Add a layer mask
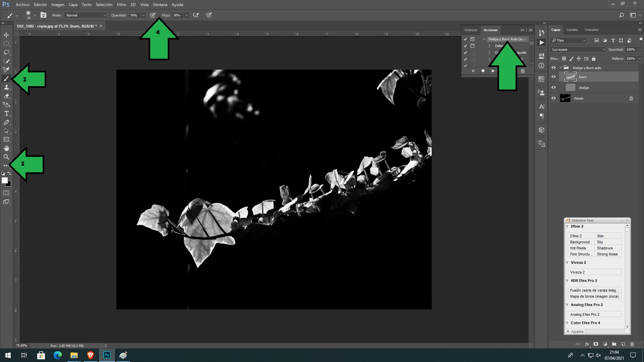Image resolution: width=644 pixels, height=362 pixels. (596, 344)
